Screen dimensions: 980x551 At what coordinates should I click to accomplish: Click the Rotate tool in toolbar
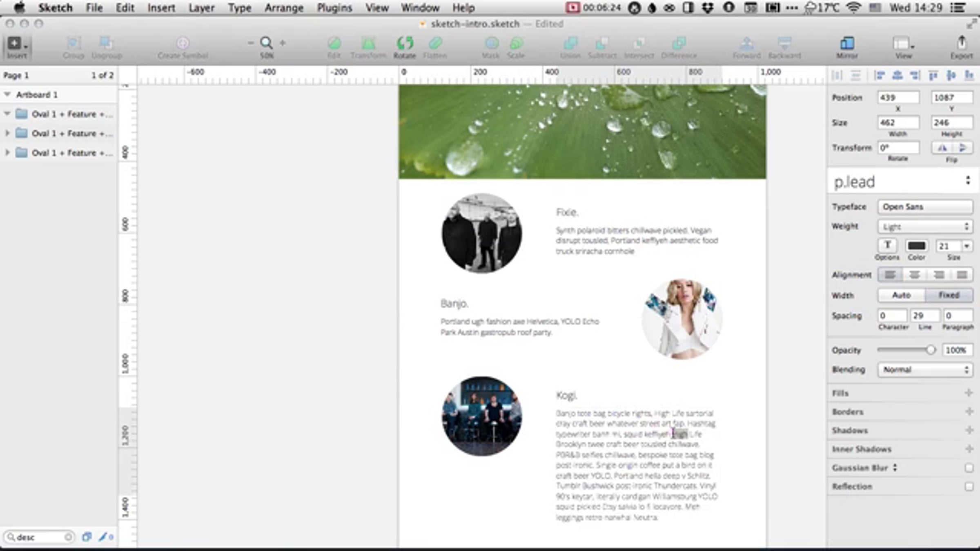point(405,44)
